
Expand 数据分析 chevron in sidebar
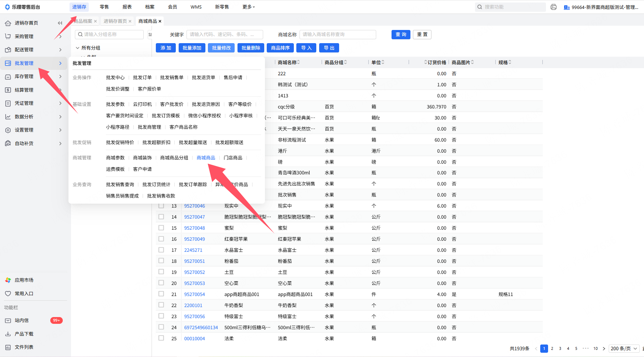click(60, 117)
